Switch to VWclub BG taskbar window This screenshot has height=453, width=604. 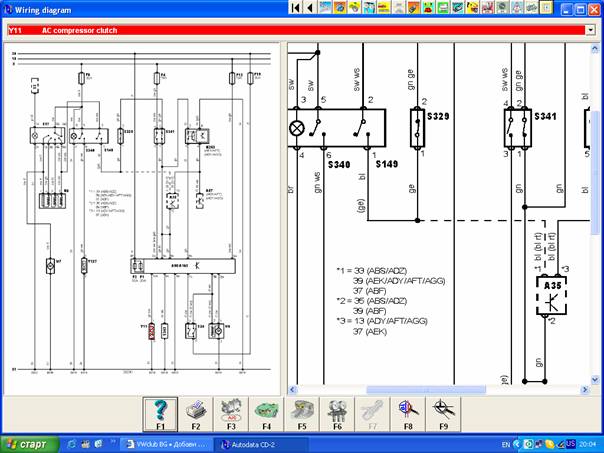168,444
